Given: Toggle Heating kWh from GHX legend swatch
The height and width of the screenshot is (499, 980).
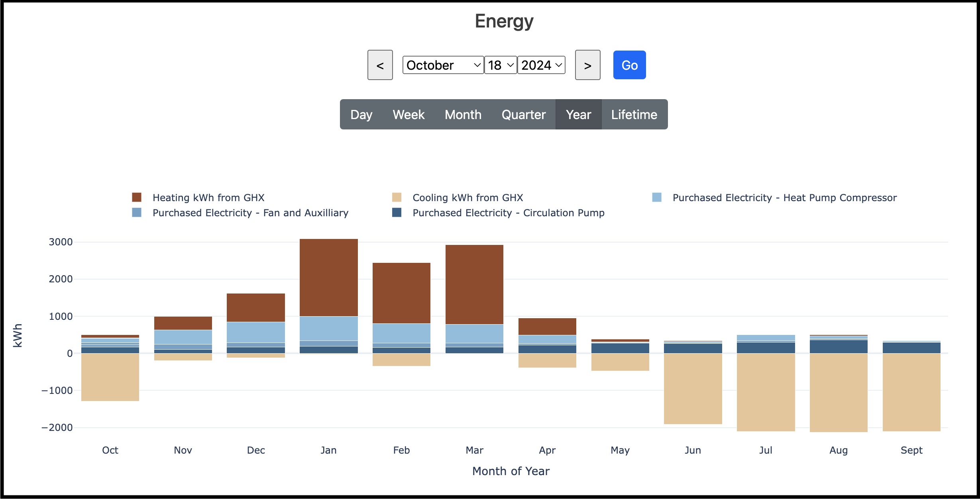Looking at the screenshot, I should point(137,198).
